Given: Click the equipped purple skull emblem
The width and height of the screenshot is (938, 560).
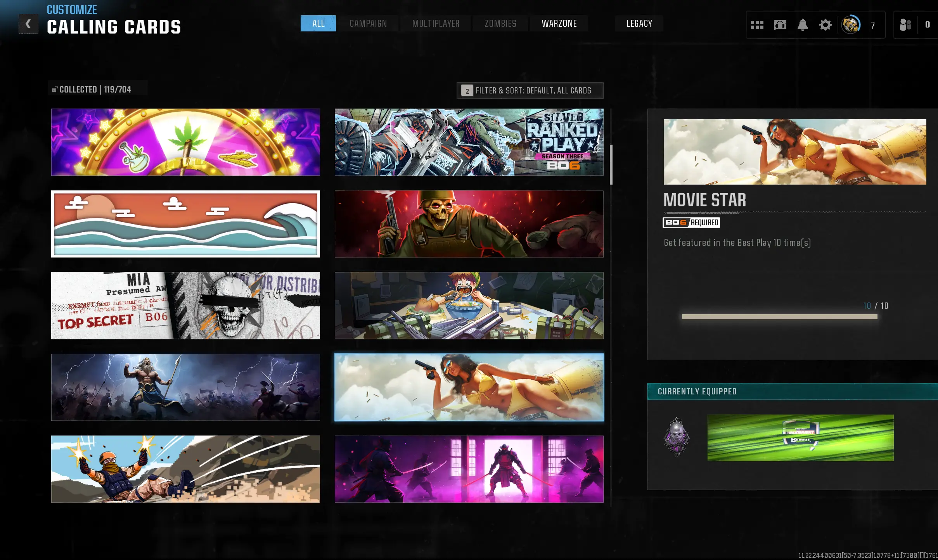Looking at the screenshot, I should pyautogui.click(x=677, y=437).
